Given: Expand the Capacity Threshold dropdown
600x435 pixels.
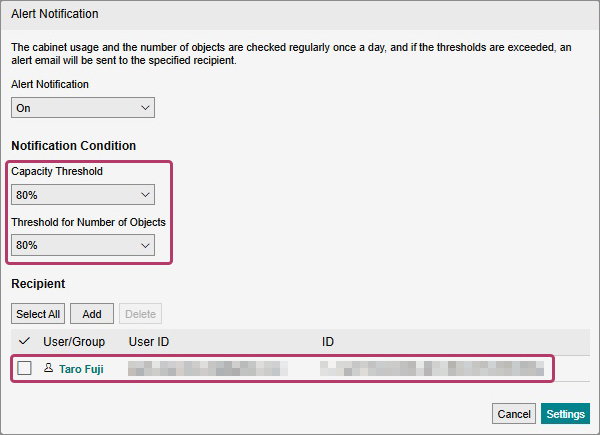Looking at the screenshot, I should tap(83, 194).
